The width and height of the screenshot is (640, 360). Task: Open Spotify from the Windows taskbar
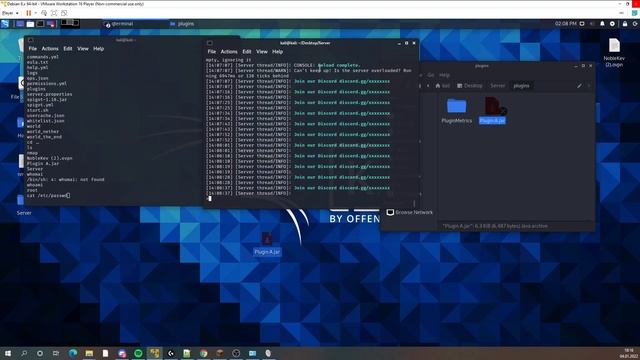point(138,353)
